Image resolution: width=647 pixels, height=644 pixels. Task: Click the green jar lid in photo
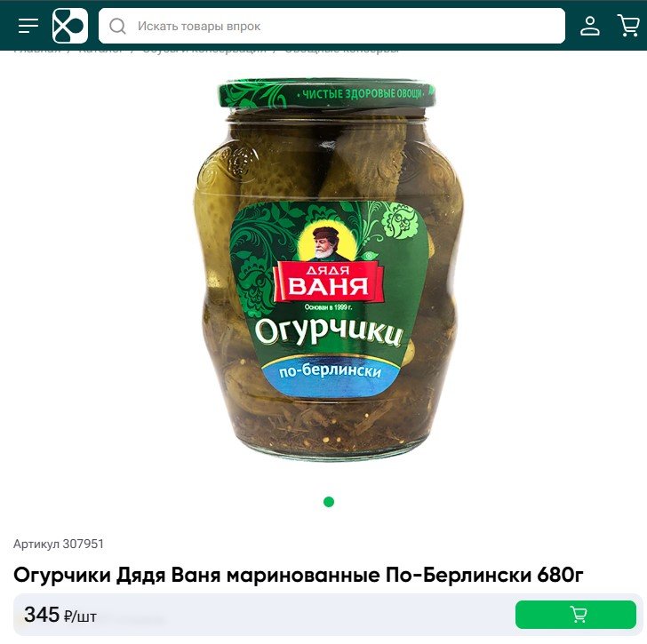[x=327, y=94]
